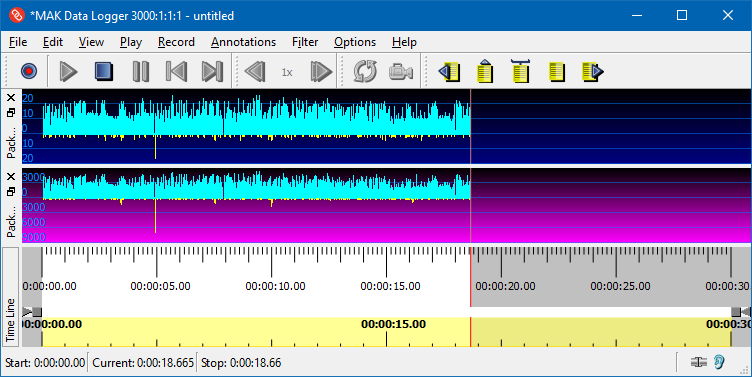Screen dimensions: 752x377
Task: Jump to the previous annotation
Action: (449, 72)
